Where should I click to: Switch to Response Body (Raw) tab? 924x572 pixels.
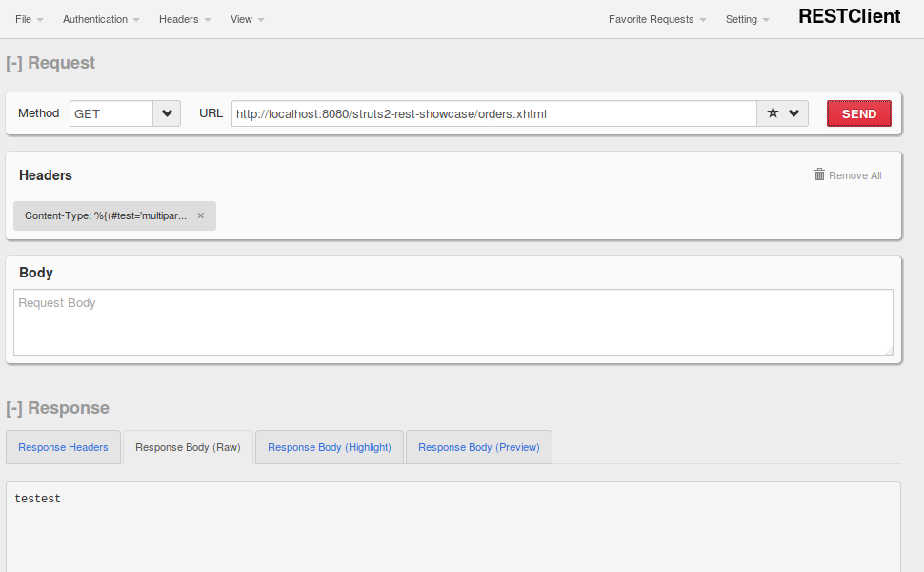[188, 447]
